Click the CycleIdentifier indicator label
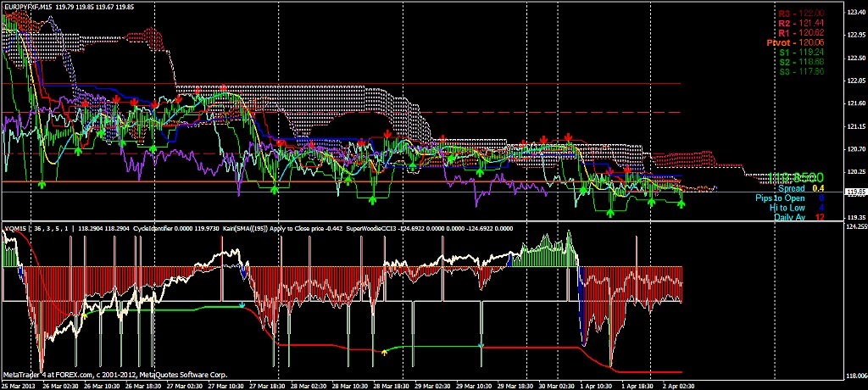Image resolution: width=868 pixels, height=390 pixels. click(154, 228)
